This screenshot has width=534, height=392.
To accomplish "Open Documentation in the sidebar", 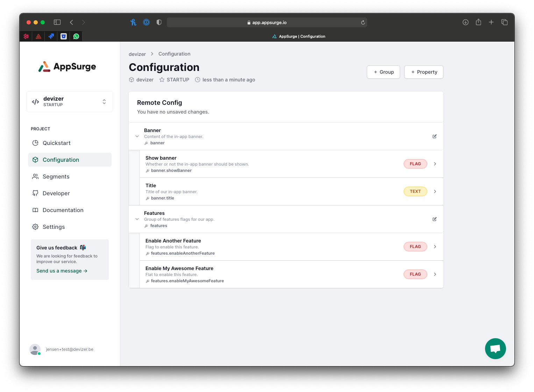I will pos(70,210).
